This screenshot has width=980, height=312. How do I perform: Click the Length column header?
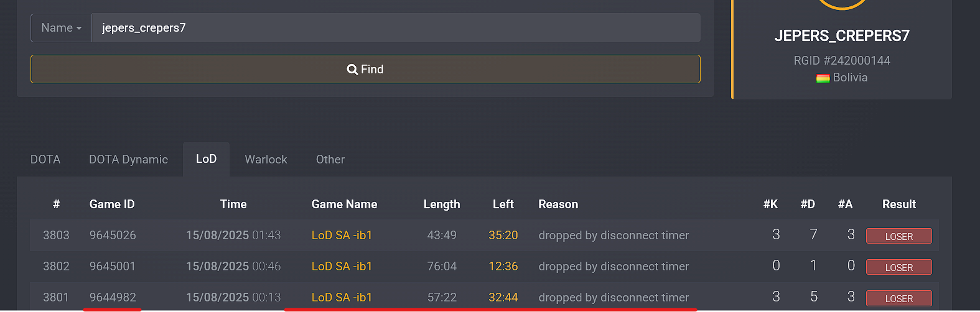pyautogui.click(x=442, y=204)
